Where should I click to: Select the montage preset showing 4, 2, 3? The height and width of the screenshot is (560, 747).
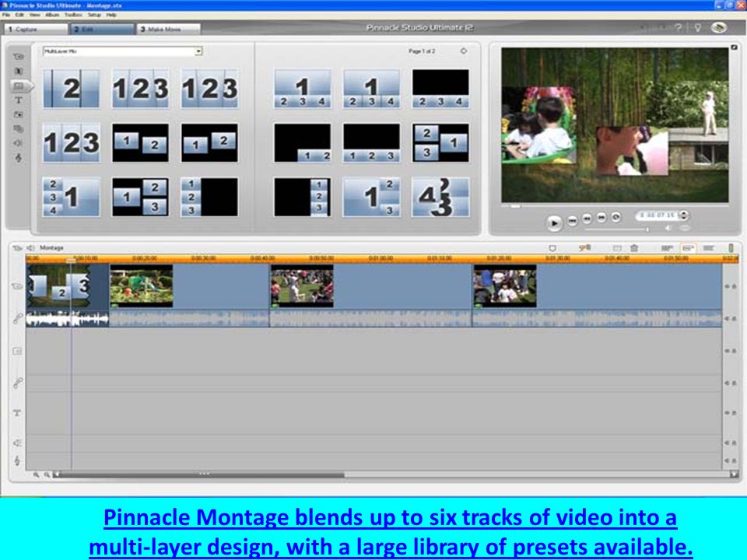tap(440, 197)
